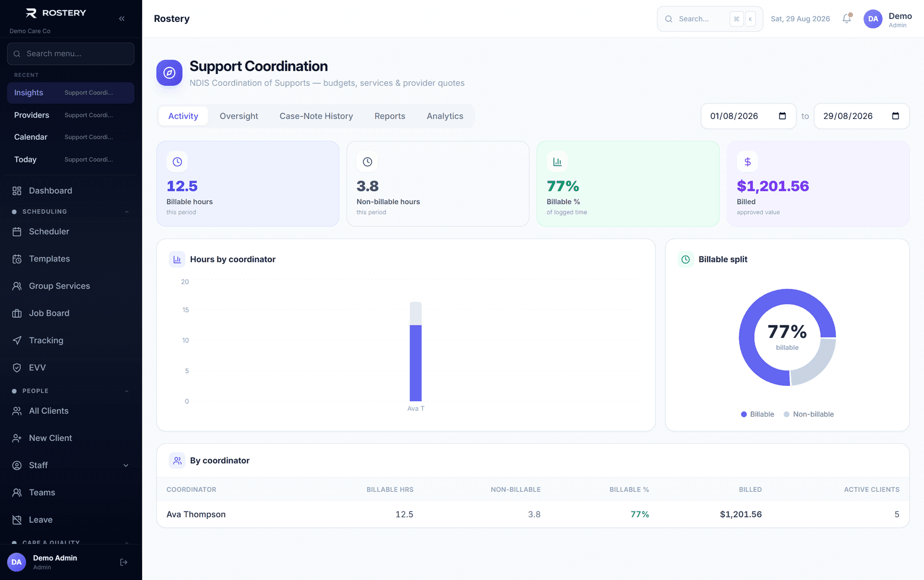This screenshot has width=924, height=580.
Task: Open the notifications bell
Action: (x=847, y=19)
